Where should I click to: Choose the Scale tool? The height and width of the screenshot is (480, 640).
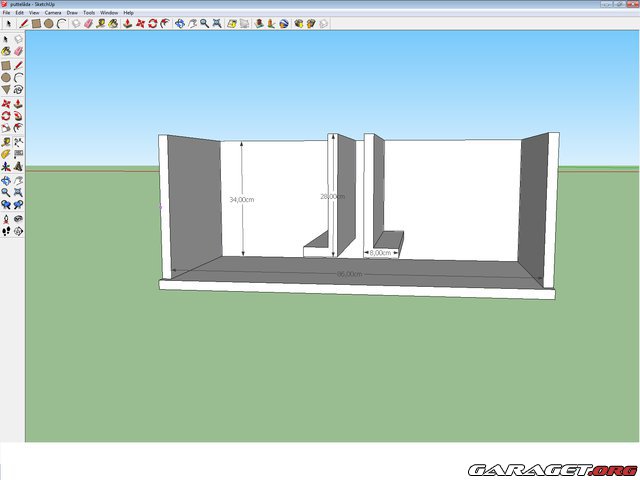[6, 128]
